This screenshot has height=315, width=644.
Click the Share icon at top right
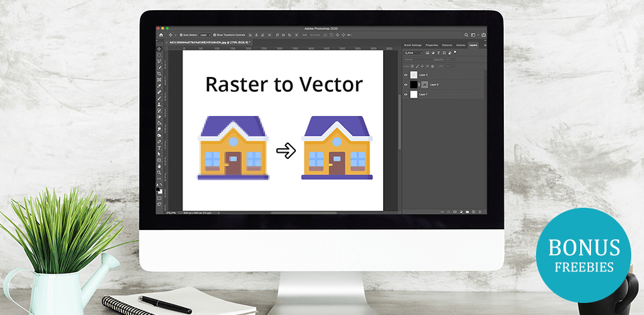point(484,35)
